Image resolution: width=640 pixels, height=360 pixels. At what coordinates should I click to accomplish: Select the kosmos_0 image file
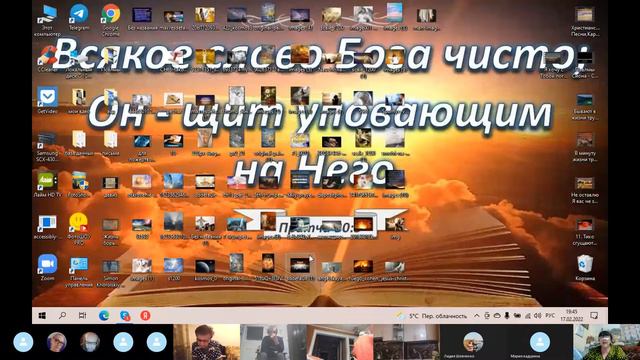click(205, 269)
